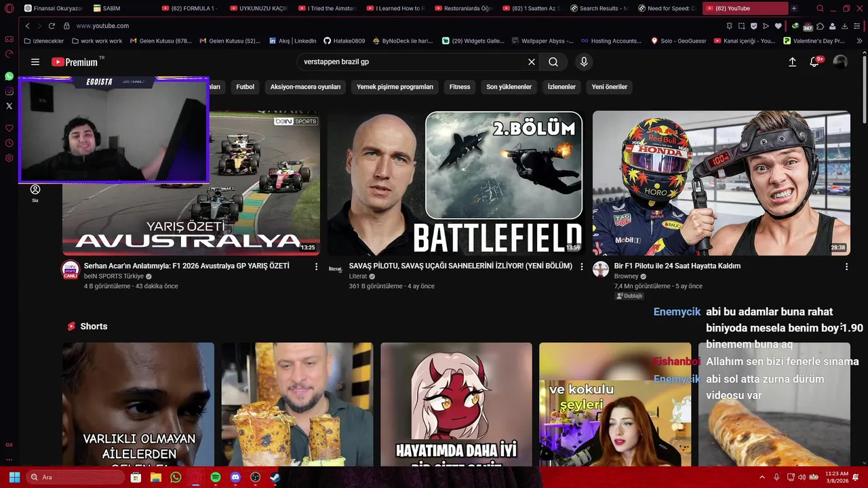Open the heart bookmarks icon in Opera sidebar
868x488 pixels.
point(9,128)
